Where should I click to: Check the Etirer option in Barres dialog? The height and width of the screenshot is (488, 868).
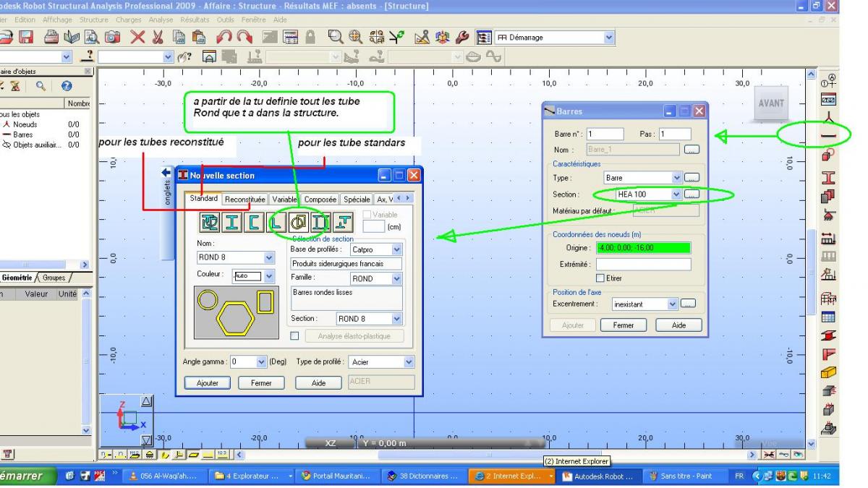[x=599, y=278]
